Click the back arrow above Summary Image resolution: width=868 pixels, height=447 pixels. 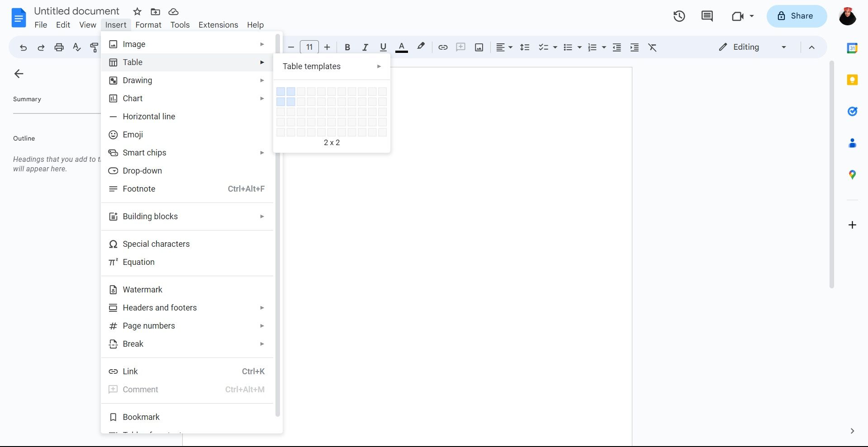[x=19, y=74]
